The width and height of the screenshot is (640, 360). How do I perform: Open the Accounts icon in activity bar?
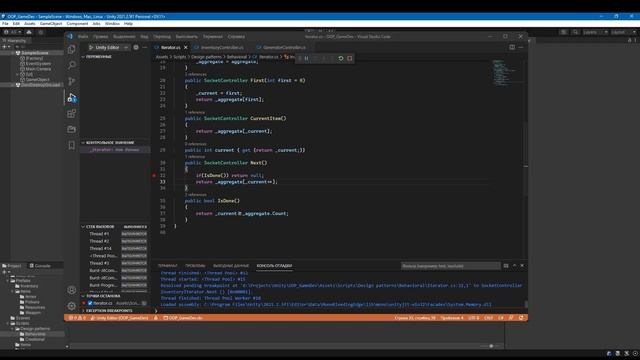(x=71, y=290)
